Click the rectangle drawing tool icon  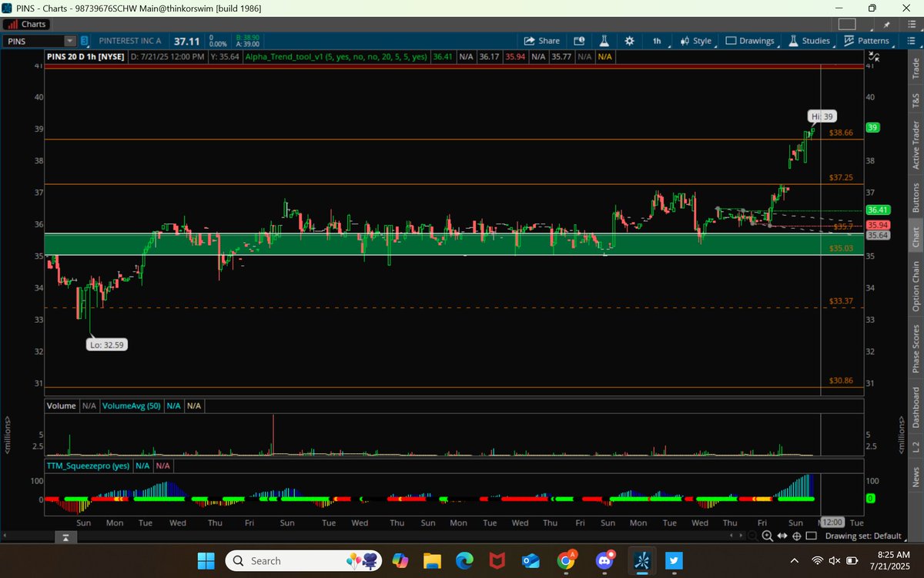812,536
